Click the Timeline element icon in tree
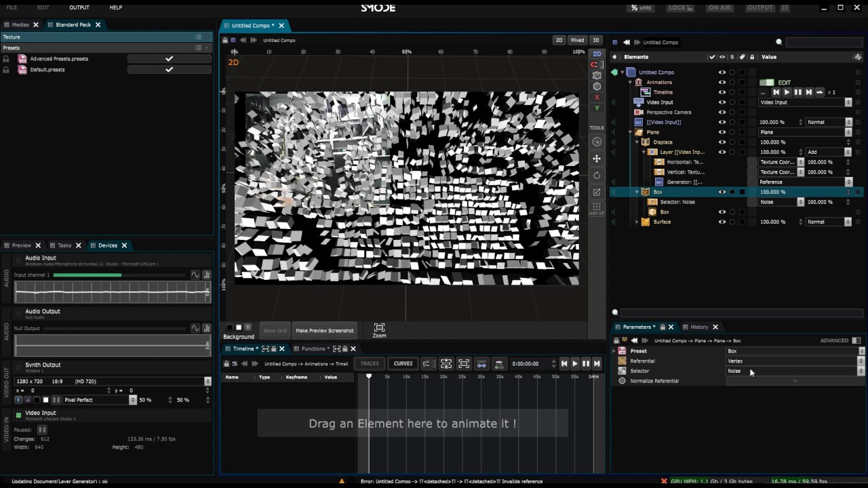The height and width of the screenshot is (488, 868). click(x=646, y=92)
